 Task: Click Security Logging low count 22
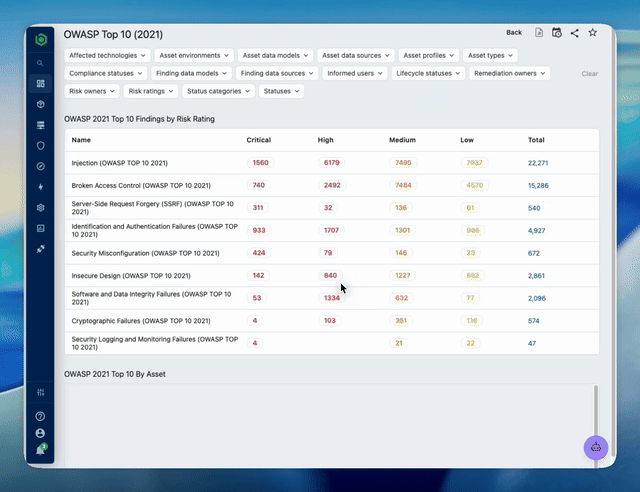point(471,343)
